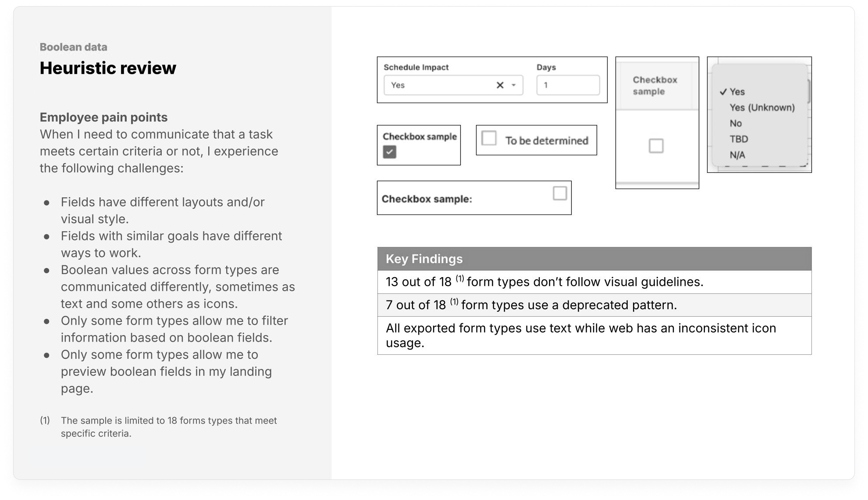This screenshot has width=868, height=500.
Task: Click the exported form types finding row
Action: coord(594,336)
